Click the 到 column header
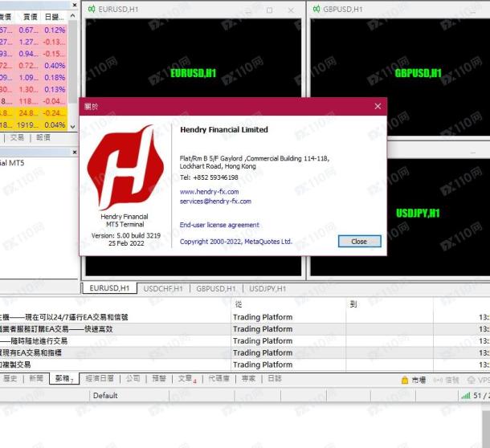The width and height of the screenshot is (490, 448). pyautogui.click(x=353, y=304)
